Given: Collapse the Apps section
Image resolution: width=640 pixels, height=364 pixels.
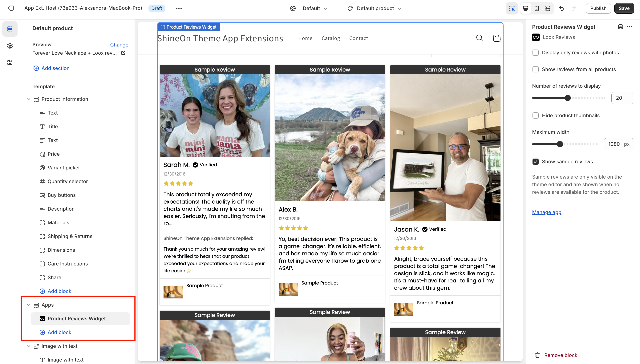Looking at the screenshot, I should pos(29,305).
